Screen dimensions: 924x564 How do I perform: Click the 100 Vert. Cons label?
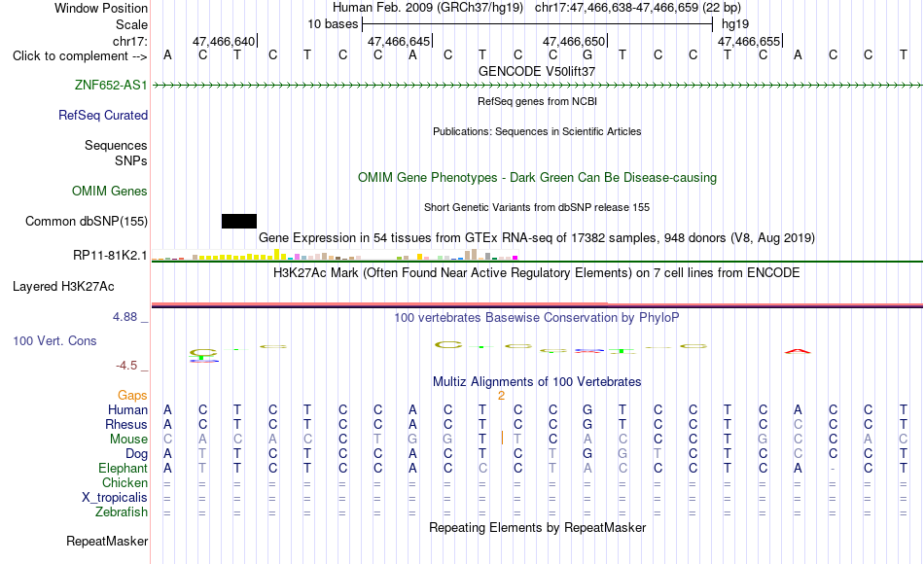click(54, 340)
